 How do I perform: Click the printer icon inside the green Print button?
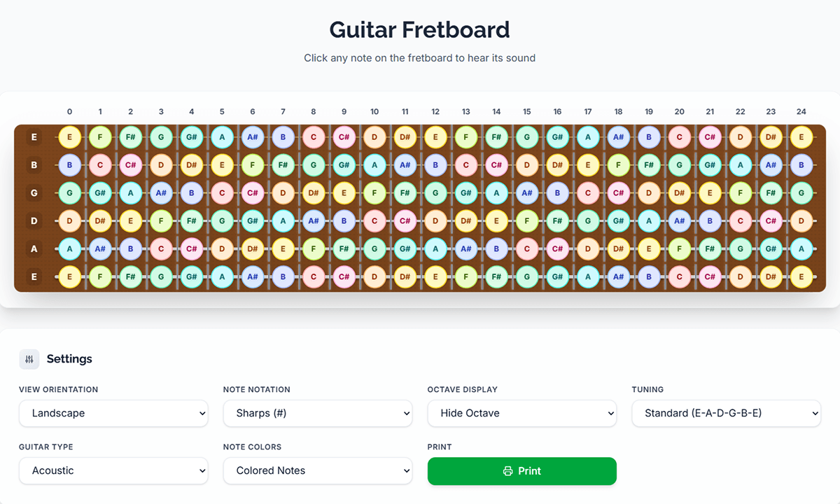[507, 471]
